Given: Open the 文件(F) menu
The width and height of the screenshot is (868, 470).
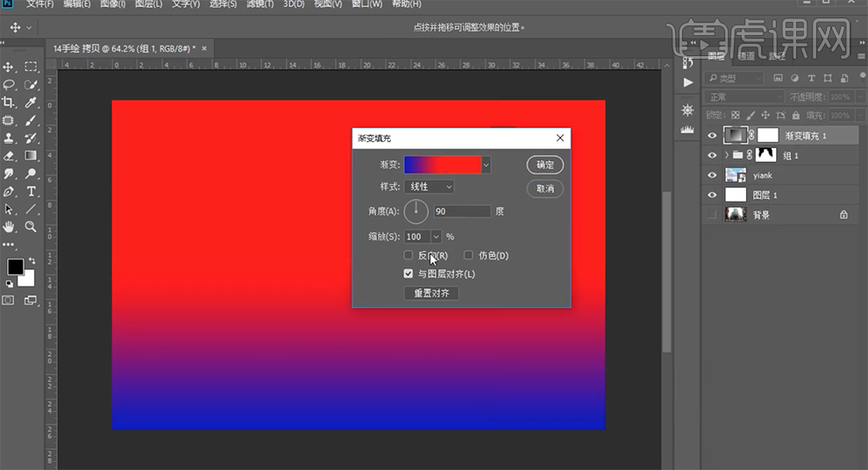Looking at the screenshot, I should (x=39, y=4).
